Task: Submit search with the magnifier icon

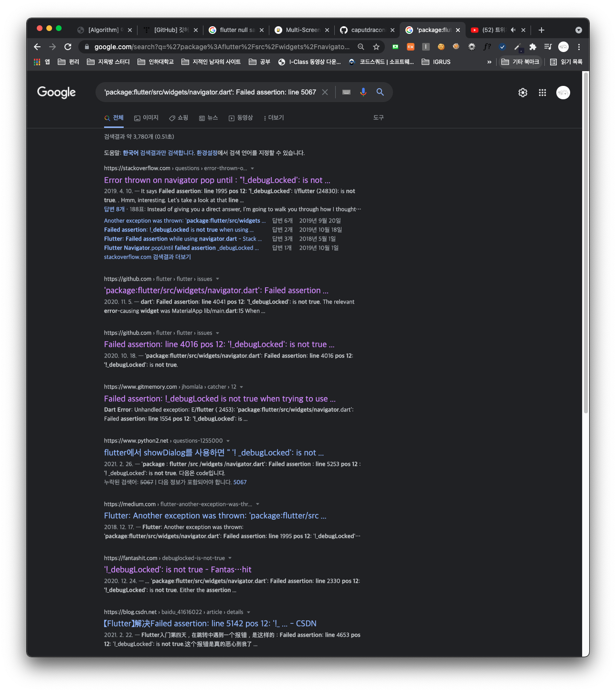Action: click(x=380, y=92)
